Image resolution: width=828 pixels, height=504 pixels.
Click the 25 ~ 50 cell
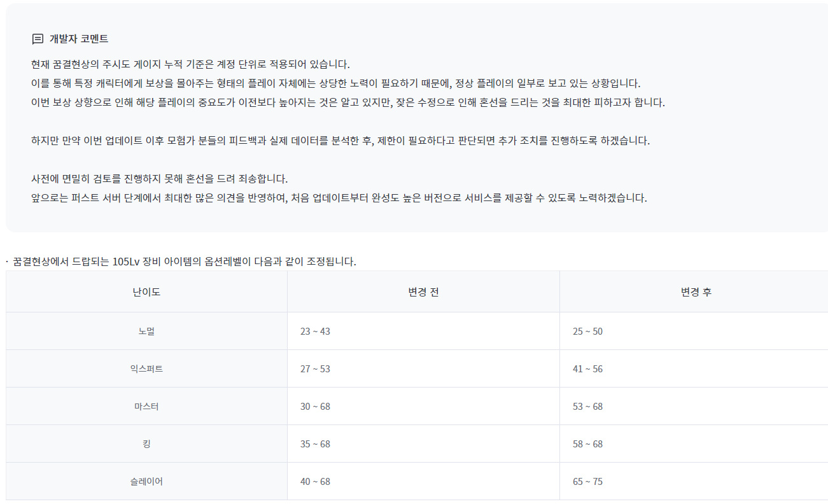587,332
